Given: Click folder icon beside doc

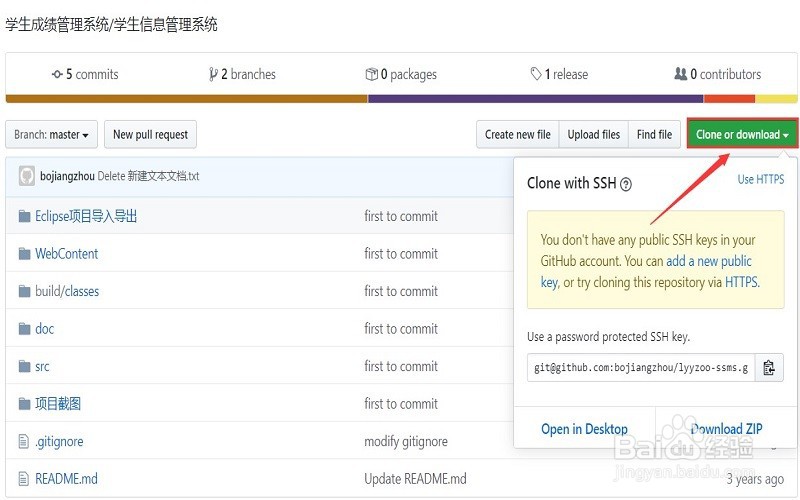Looking at the screenshot, I should (x=24, y=329).
